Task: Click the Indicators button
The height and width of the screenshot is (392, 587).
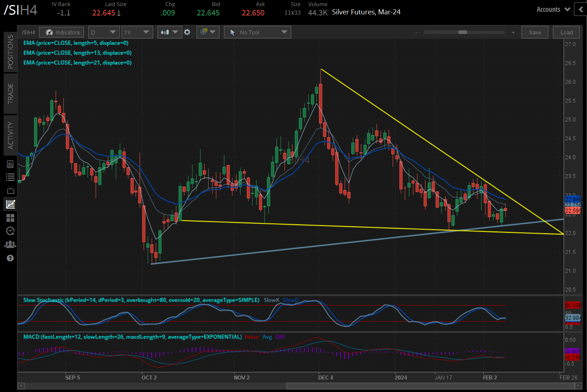Action: [x=62, y=32]
